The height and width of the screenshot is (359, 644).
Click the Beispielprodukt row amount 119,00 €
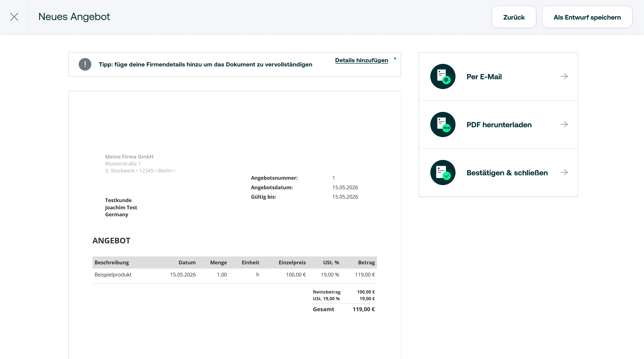pyautogui.click(x=365, y=274)
